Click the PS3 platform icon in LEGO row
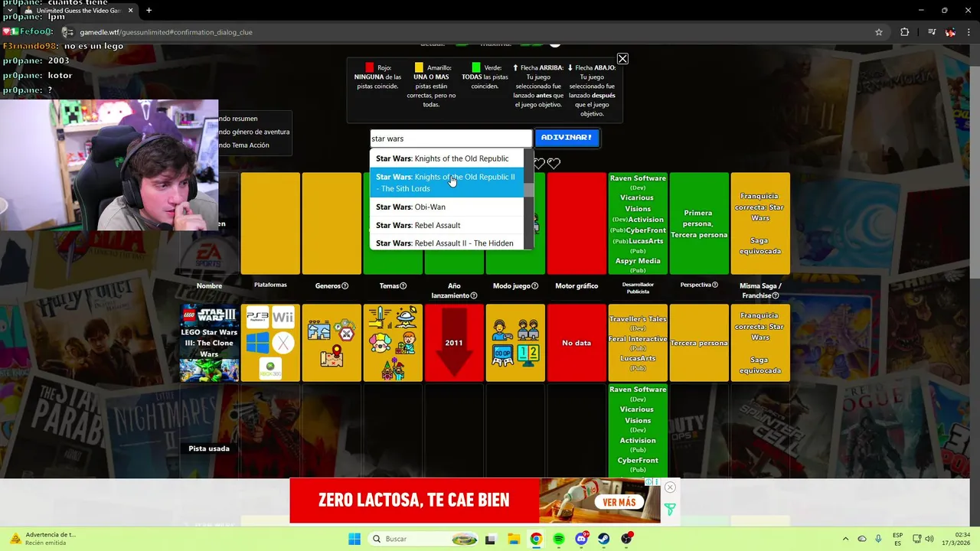The image size is (980, 551). click(257, 317)
